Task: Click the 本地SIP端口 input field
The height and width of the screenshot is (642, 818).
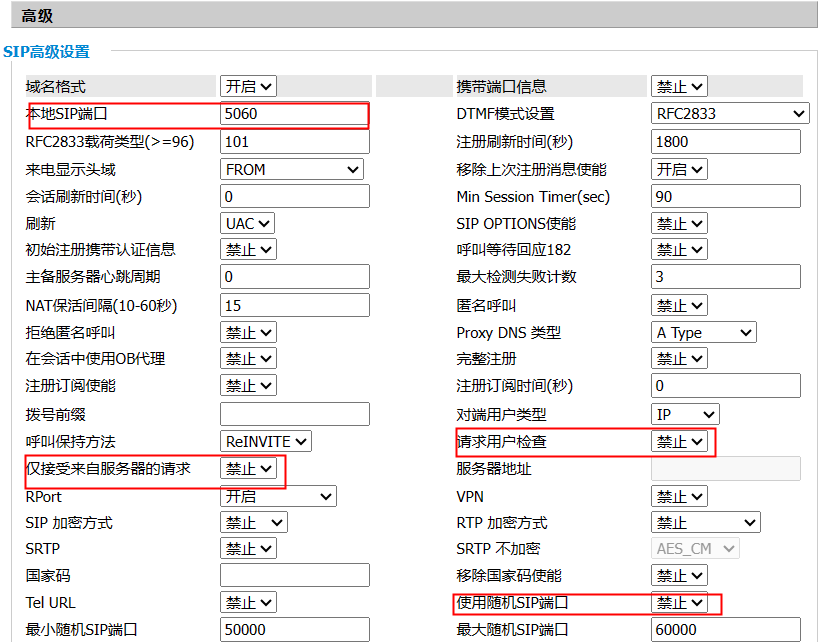Action: pyautogui.click(x=294, y=114)
